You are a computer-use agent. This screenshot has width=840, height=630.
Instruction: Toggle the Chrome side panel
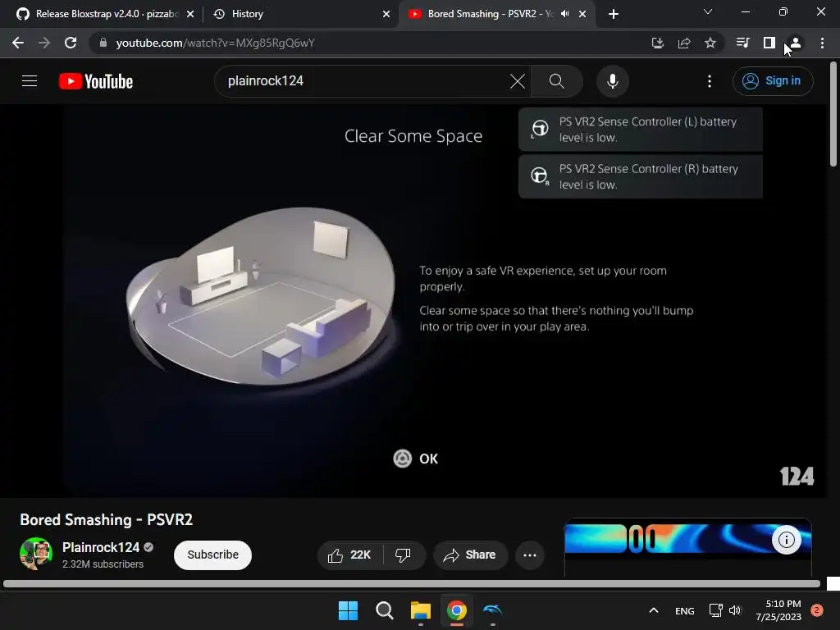[x=769, y=43]
